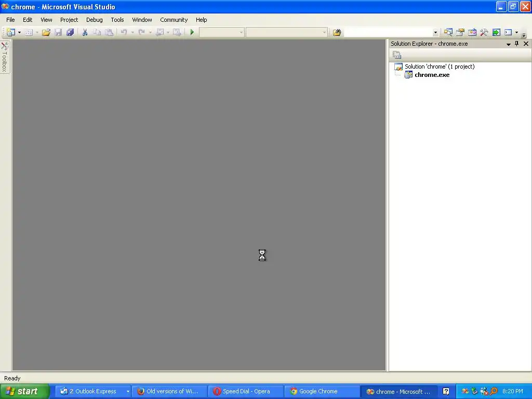Open the Community menu
The height and width of the screenshot is (399, 532).
click(x=174, y=20)
